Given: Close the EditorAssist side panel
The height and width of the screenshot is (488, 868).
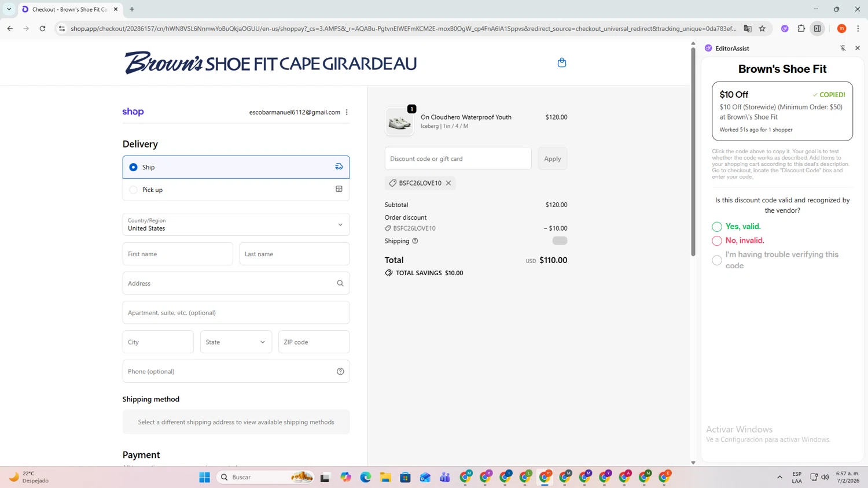Looking at the screenshot, I should (x=858, y=48).
